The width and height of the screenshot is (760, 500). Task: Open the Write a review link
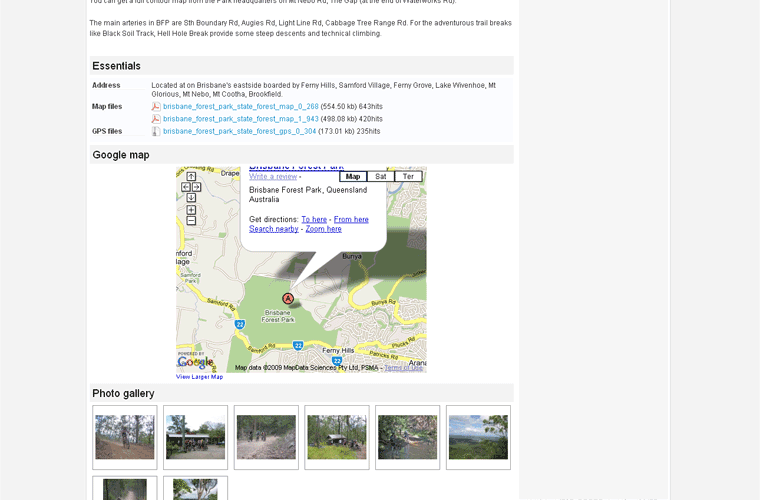(273, 177)
